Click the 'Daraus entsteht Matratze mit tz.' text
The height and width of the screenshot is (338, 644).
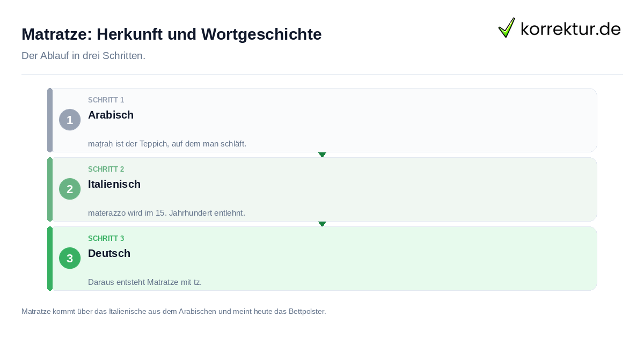pyautogui.click(x=145, y=282)
